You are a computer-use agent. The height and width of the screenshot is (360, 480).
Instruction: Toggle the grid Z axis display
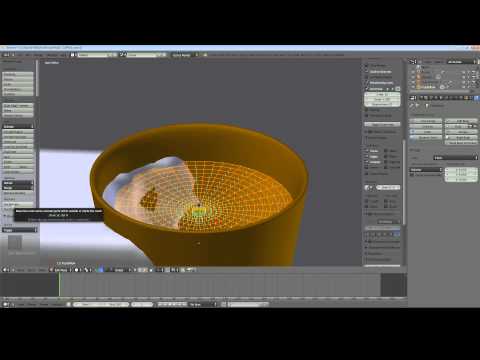tap(398, 89)
